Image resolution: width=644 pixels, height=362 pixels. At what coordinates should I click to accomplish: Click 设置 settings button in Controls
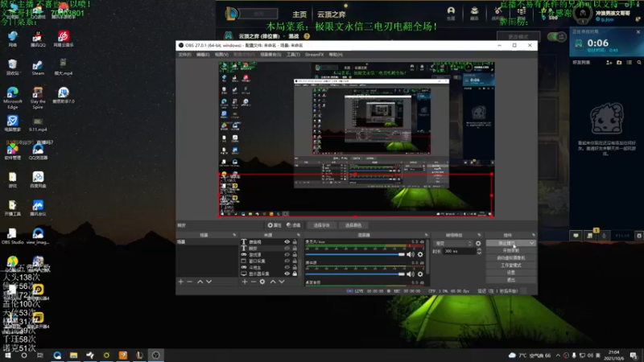coord(511,273)
